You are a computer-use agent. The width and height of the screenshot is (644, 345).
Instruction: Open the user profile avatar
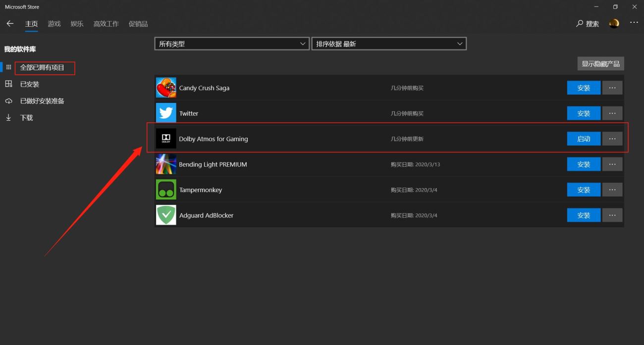pyautogui.click(x=614, y=24)
